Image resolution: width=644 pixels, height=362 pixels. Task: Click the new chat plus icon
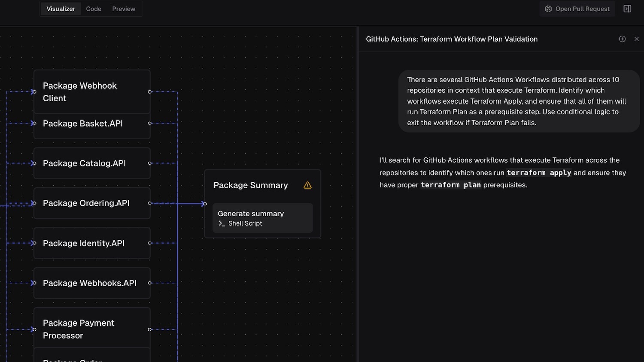tap(622, 39)
